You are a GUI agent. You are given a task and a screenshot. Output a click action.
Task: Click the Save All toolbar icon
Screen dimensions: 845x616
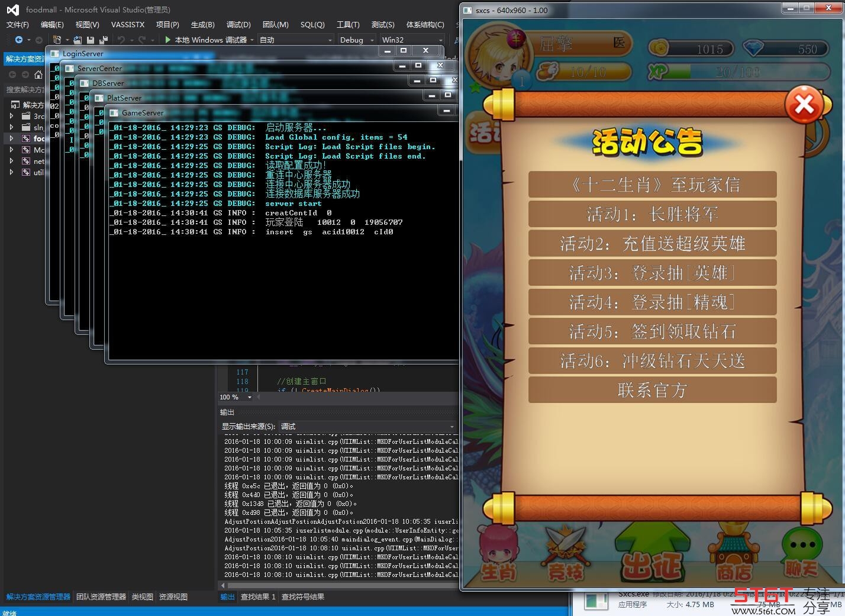(x=104, y=40)
